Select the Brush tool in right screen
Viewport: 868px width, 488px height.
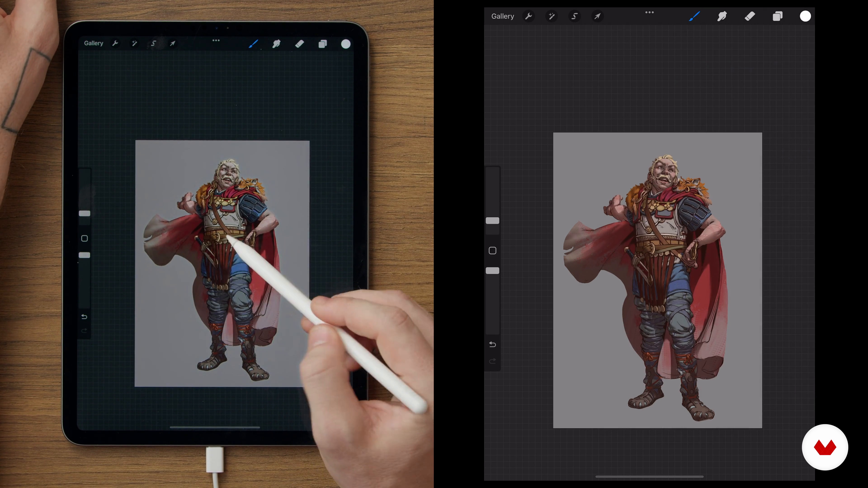[694, 16]
